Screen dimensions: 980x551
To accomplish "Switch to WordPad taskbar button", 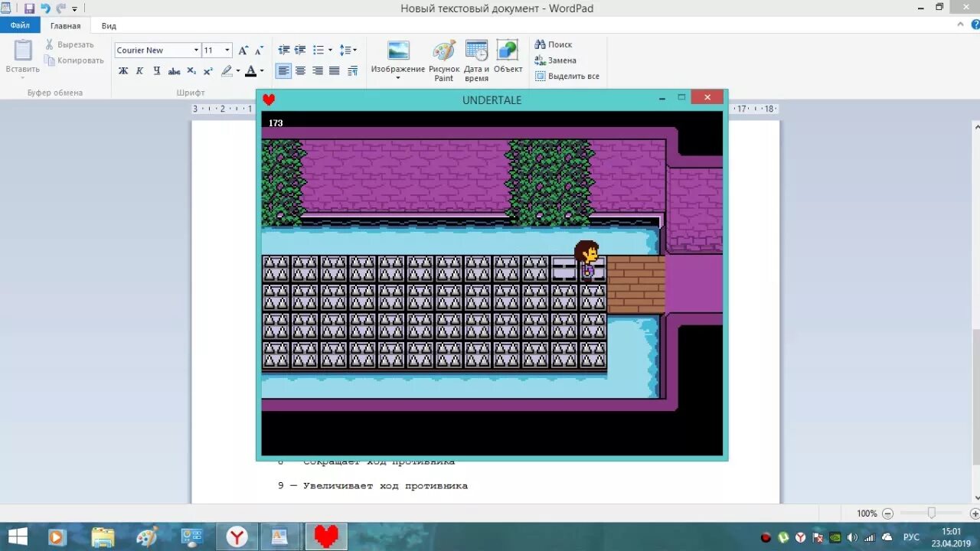I will pos(280,536).
